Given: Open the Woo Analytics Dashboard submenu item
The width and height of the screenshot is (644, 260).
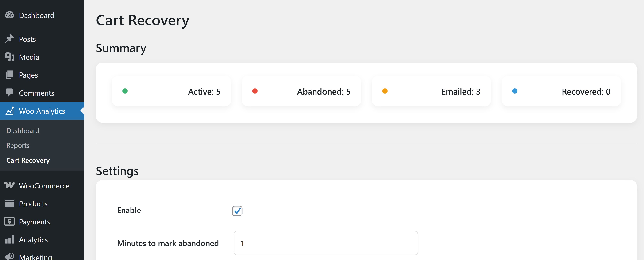Looking at the screenshot, I should (23, 130).
